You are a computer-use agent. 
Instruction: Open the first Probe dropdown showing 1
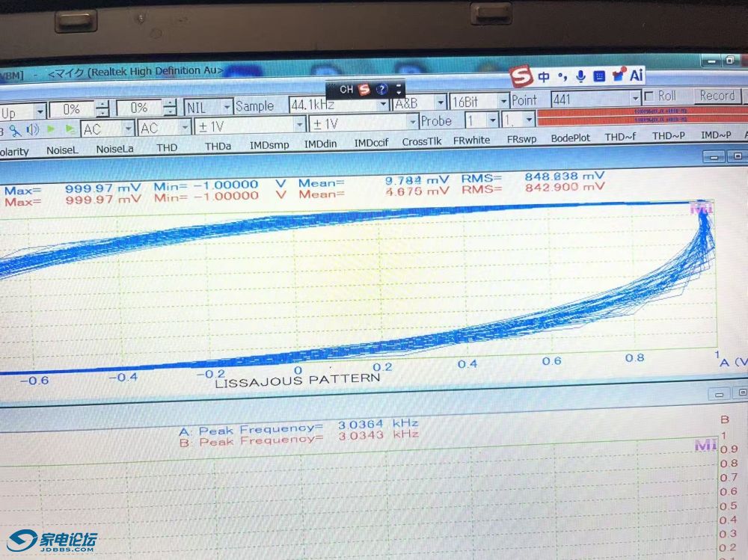tap(493, 120)
